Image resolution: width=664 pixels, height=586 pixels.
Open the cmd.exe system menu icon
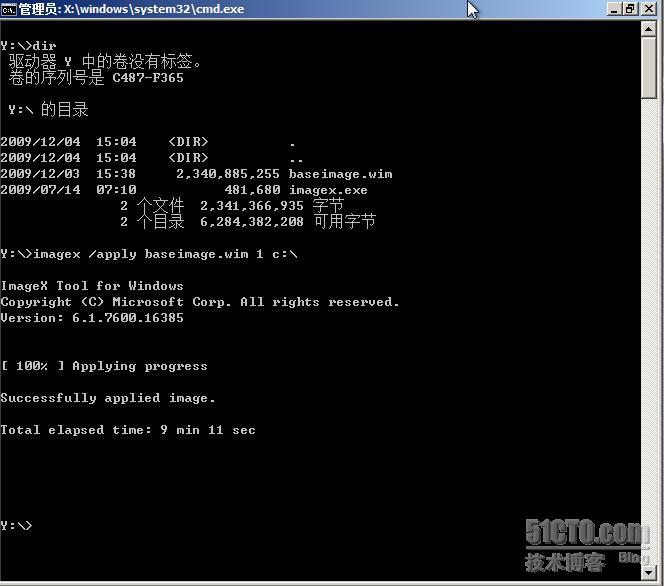pyautogui.click(x=8, y=9)
